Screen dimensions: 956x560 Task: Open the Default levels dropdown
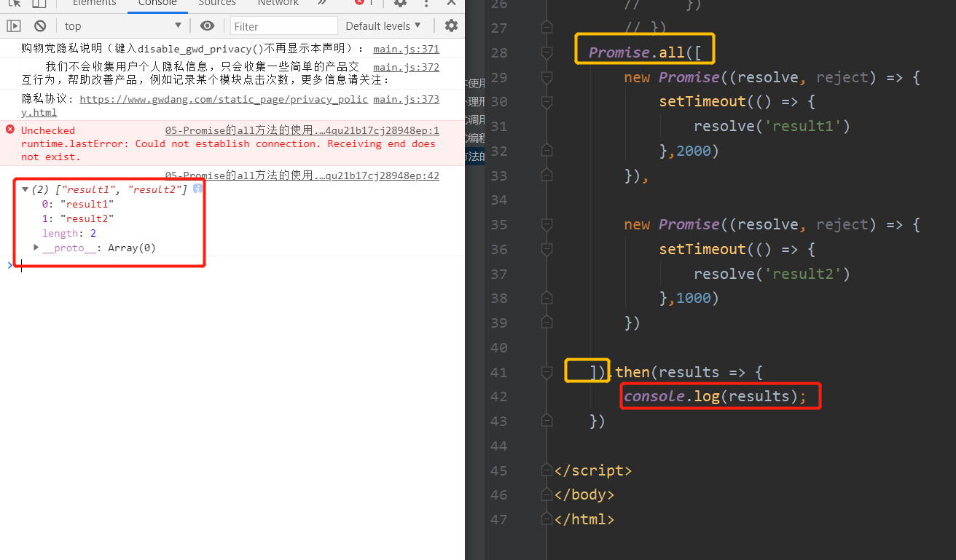(x=383, y=26)
